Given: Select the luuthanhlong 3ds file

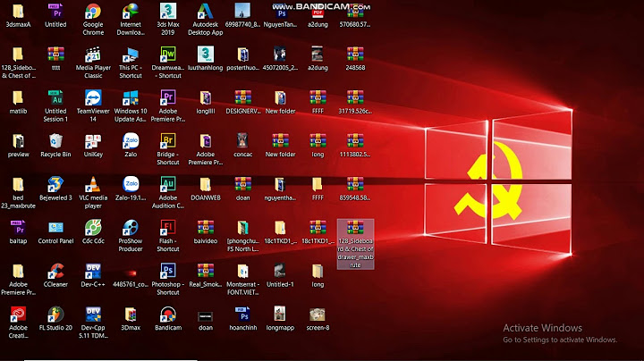Looking at the screenshot, I should [206, 55].
